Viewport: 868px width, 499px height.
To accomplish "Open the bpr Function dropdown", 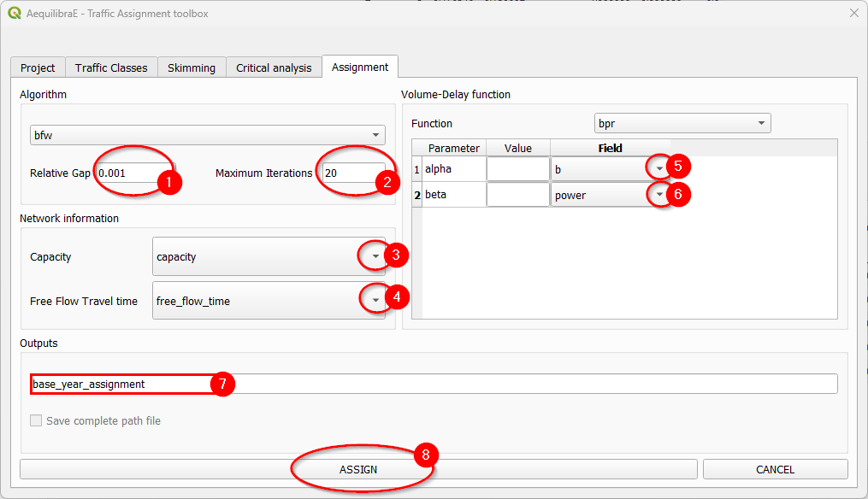I will (x=682, y=123).
